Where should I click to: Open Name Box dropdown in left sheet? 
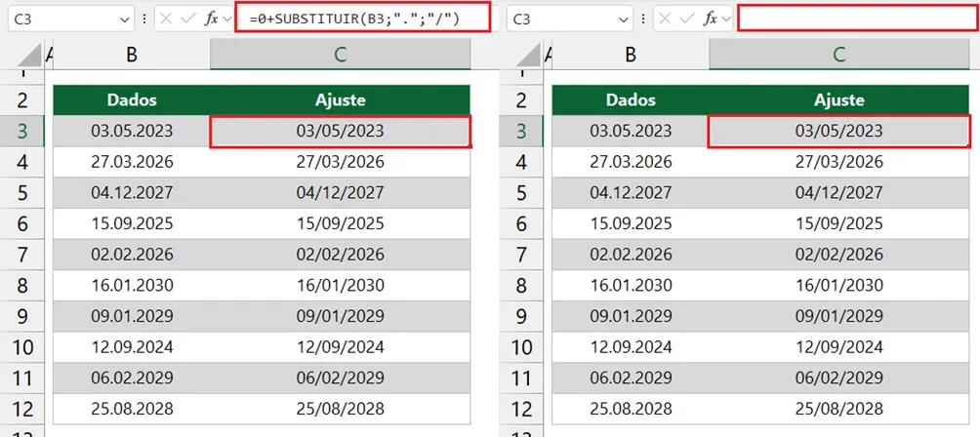(124, 20)
